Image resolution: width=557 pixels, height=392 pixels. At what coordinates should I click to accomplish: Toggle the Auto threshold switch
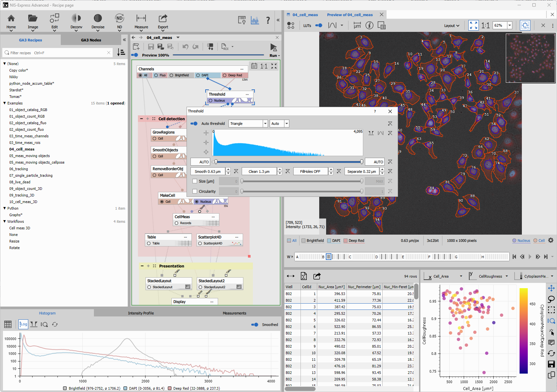coord(194,124)
